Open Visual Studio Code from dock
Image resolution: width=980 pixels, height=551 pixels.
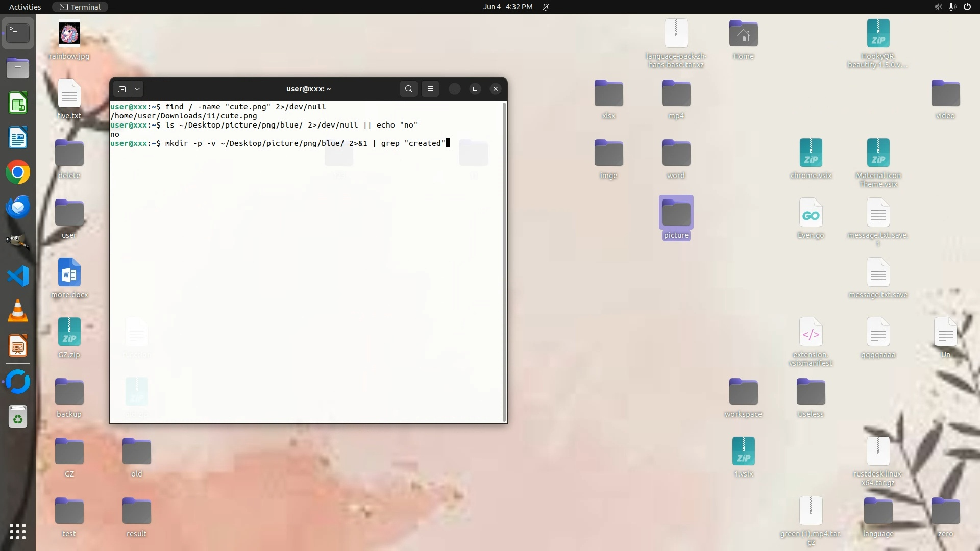18,276
